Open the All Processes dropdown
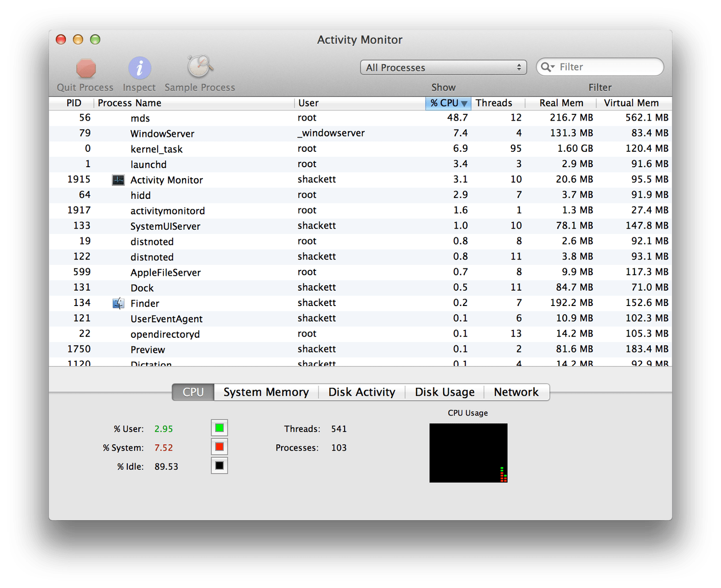 443,67
